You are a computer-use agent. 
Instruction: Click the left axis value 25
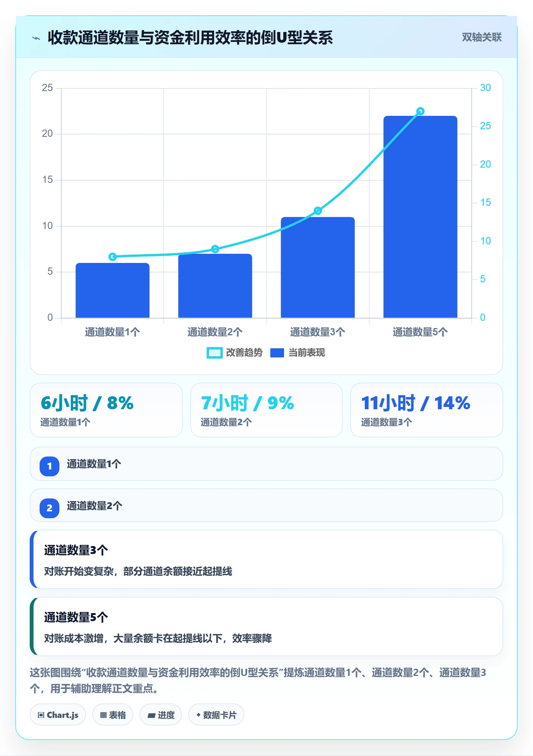click(x=48, y=88)
